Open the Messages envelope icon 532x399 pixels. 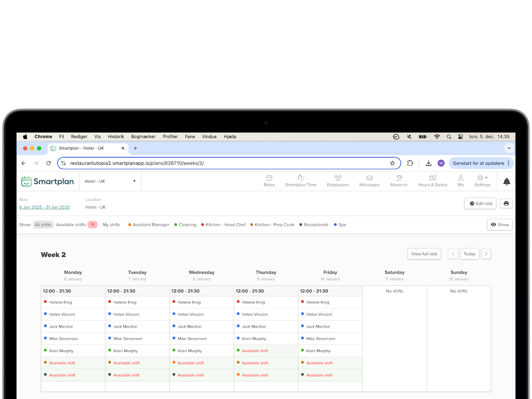point(369,178)
